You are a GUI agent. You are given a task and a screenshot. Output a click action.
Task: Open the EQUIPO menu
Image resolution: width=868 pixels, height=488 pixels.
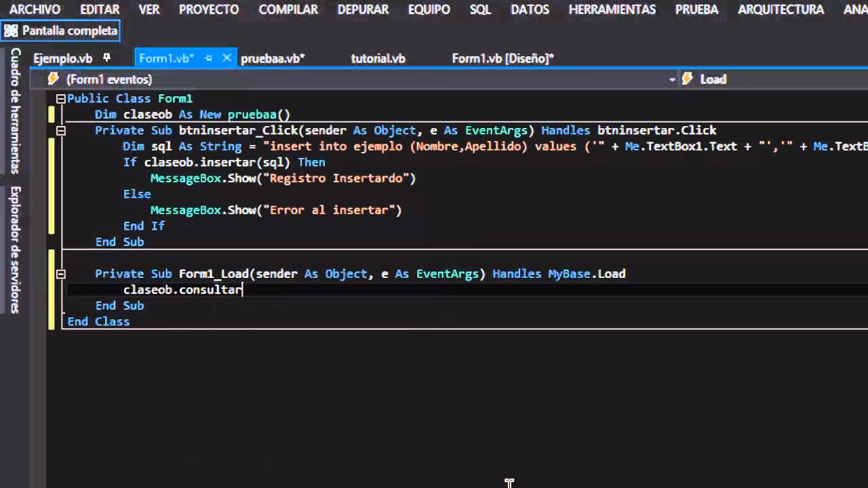tap(429, 9)
